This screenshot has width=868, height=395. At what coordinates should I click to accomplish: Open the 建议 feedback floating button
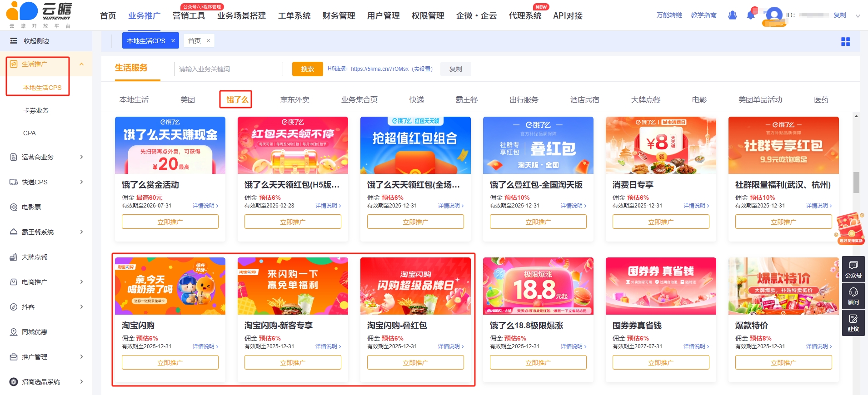[x=853, y=323]
